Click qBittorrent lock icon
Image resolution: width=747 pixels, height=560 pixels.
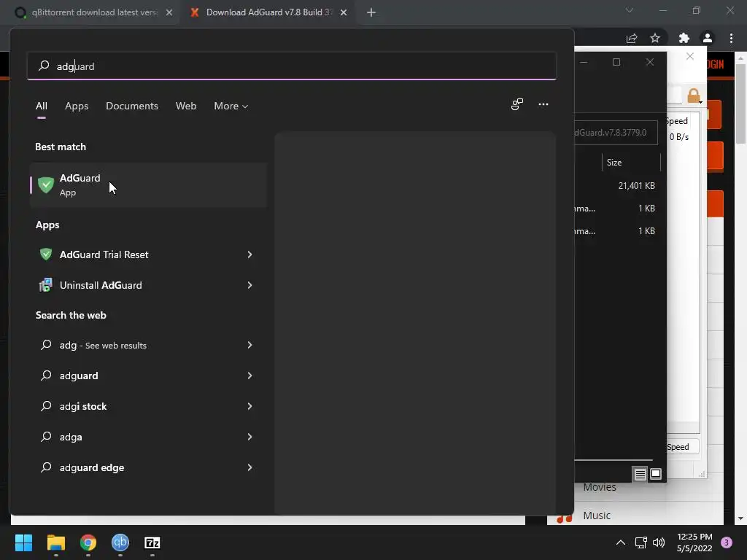pyautogui.click(x=694, y=96)
